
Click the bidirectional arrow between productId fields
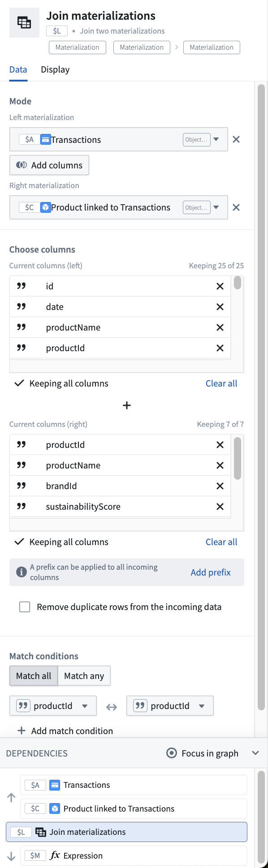(112, 707)
